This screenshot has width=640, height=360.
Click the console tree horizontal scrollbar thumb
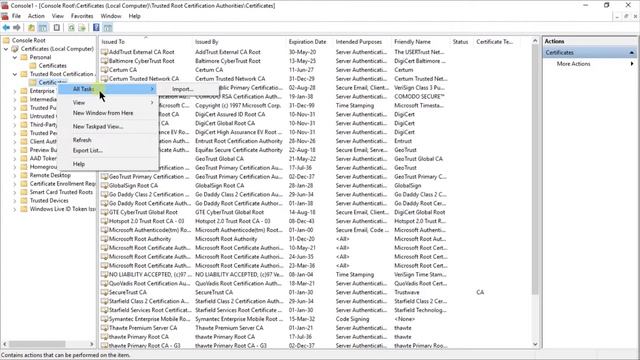[37, 344]
